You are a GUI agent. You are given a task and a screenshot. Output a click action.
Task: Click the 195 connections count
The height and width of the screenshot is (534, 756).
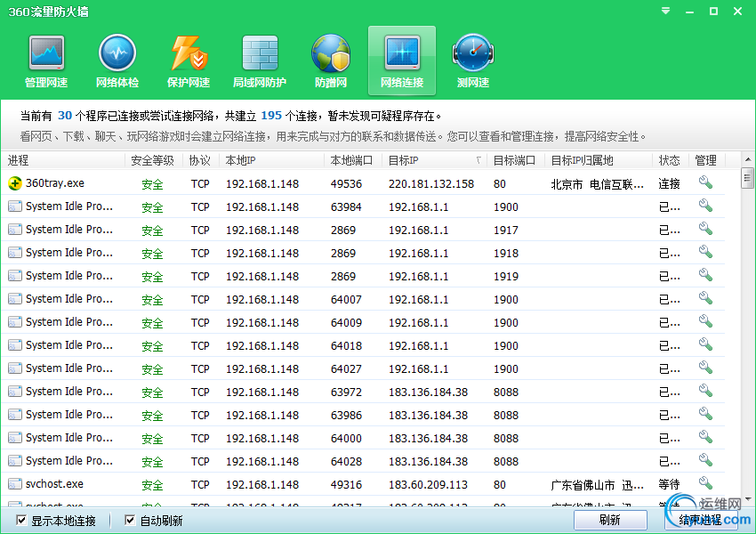tap(271, 116)
